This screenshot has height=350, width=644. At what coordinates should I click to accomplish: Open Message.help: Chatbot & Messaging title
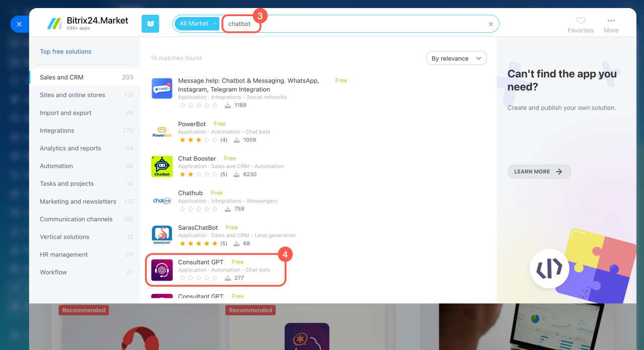pyautogui.click(x=249, y=85)
